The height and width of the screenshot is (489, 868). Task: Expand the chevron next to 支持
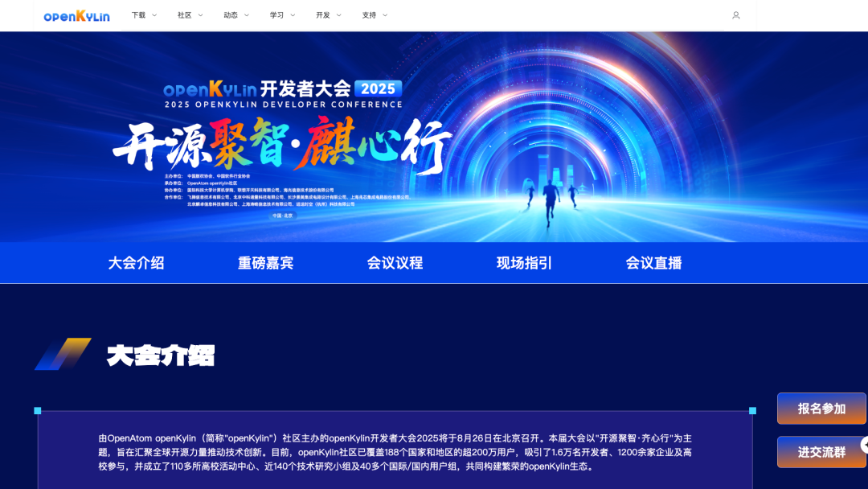tap(385, 15)
